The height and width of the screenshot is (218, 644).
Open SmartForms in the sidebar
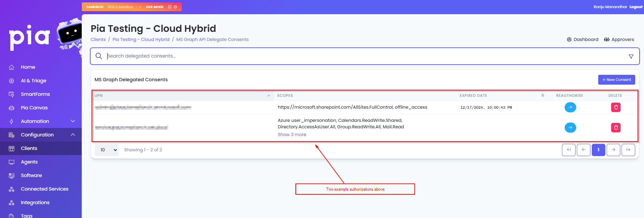35,94
